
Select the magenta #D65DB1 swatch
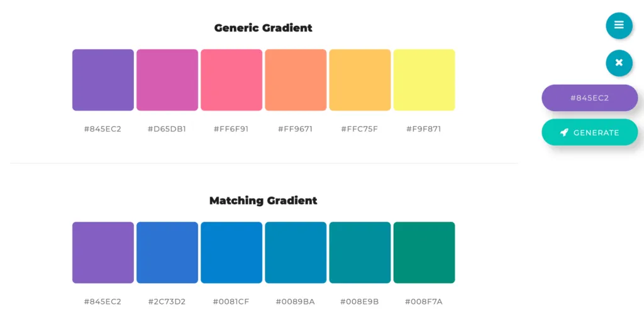point(167,80)
